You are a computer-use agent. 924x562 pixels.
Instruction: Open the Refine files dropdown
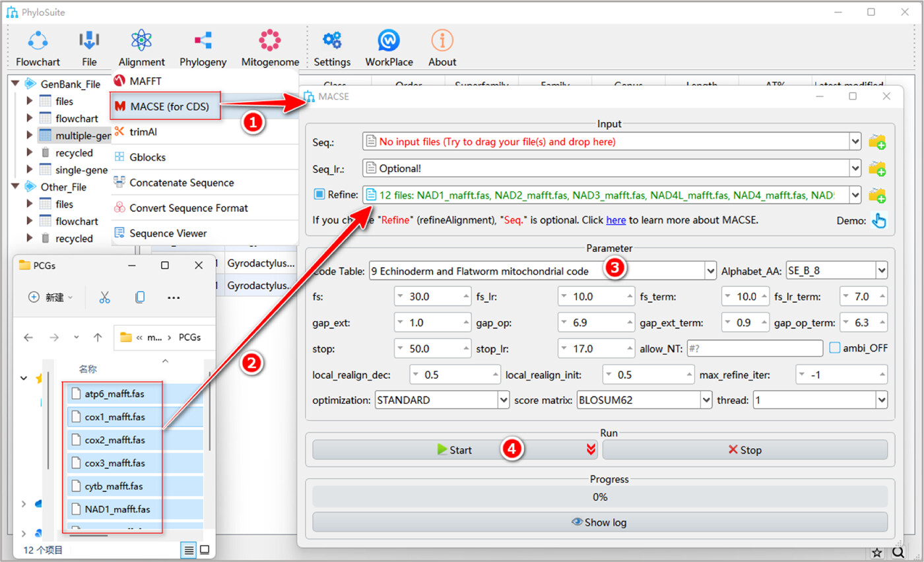click(x=855, y=195)
